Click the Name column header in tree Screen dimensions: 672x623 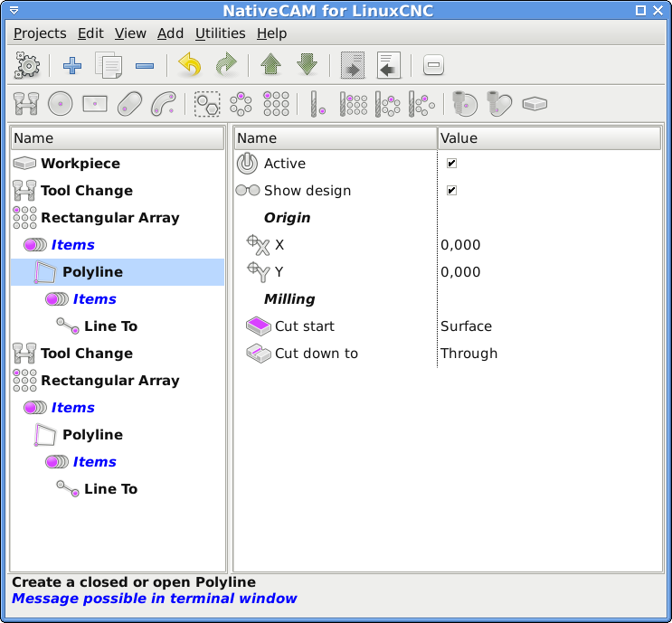[x=118, y=138]
